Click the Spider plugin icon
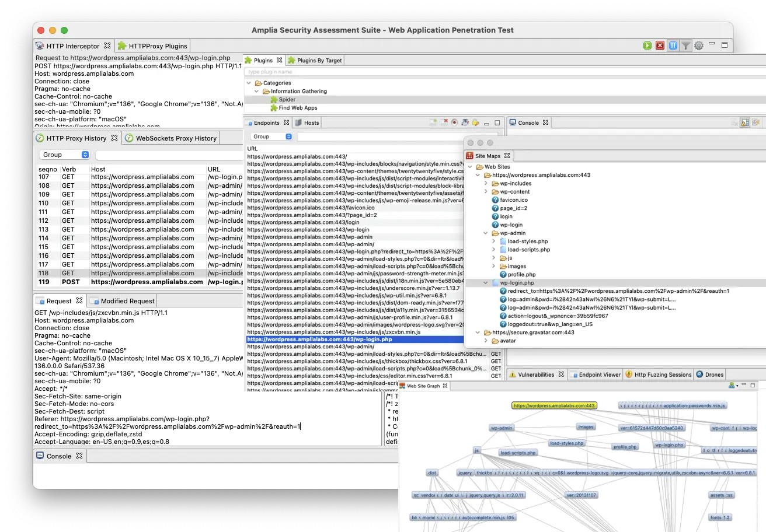 coord(274,100)
